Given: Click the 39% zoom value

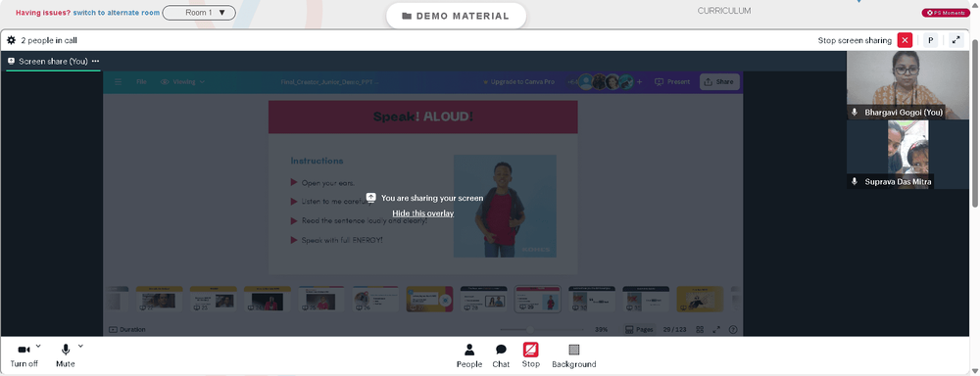Looking at the screenshot, I should [x=602, y=329].
